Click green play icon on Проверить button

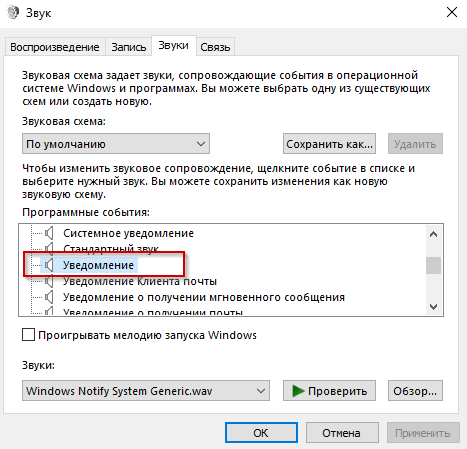298,391
